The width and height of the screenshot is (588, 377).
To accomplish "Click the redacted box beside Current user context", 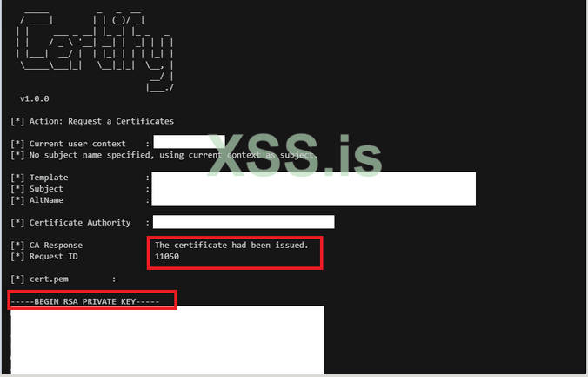I will pos(189,142).
